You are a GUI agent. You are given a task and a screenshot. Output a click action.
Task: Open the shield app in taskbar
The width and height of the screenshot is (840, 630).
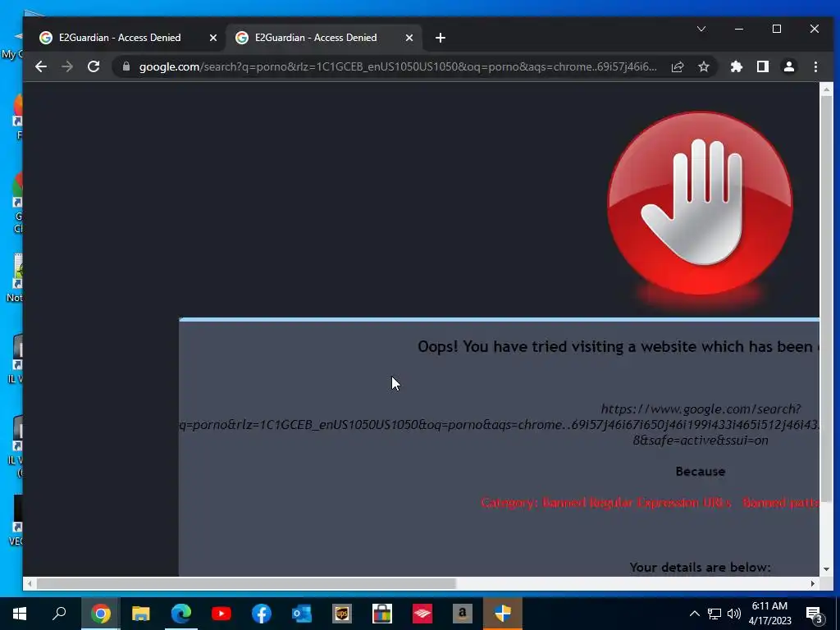503,614
